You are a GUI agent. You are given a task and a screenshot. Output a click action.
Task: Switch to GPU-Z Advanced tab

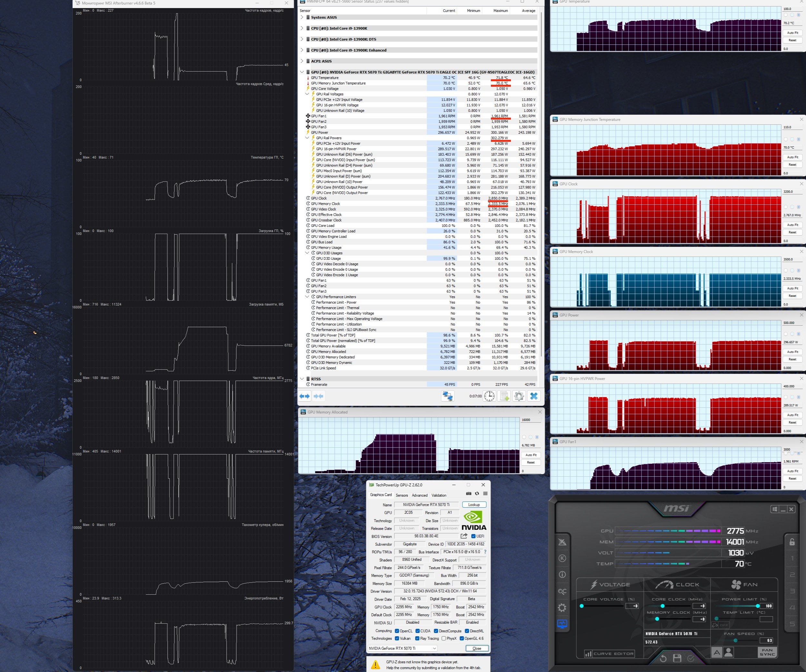[420, 495]
